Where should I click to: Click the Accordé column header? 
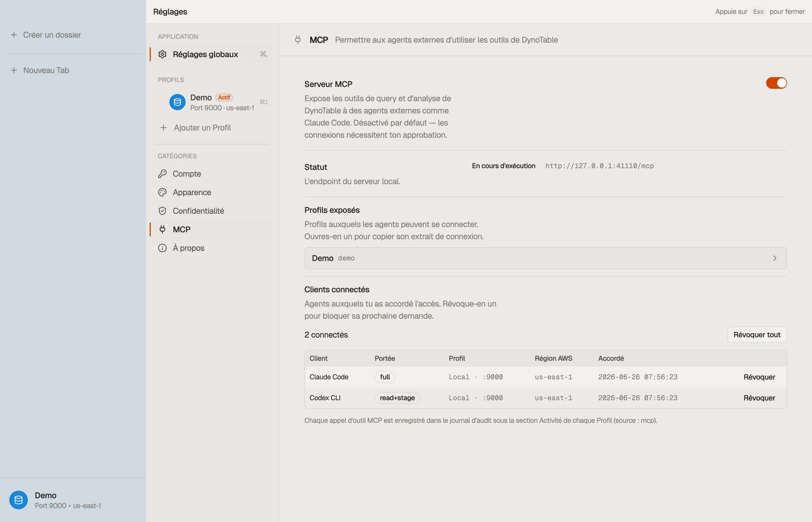tap(611, 359)
